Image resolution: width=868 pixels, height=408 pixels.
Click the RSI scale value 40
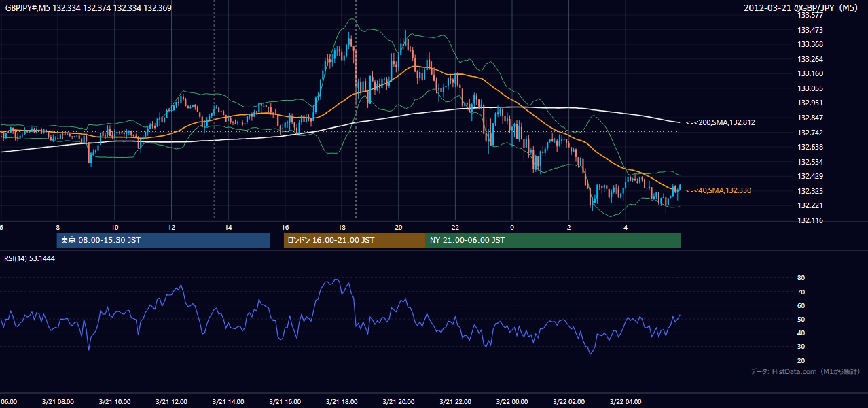pos(801,333)
